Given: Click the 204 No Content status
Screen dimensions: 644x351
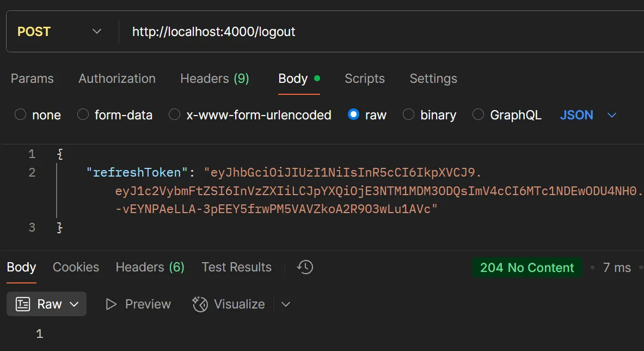Looking at the screenshot, I should 526,267.
